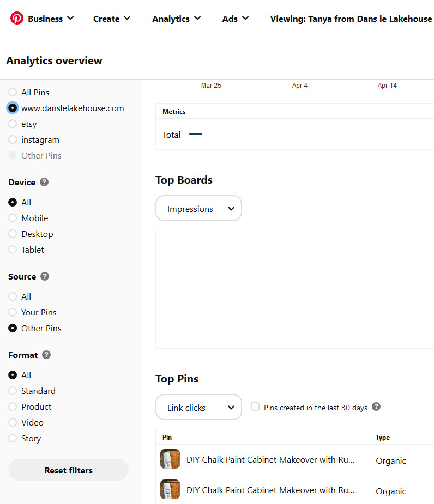Enable Pins created in the last 30 days
This screenshot has width=434, height=504.
[255, 406]
